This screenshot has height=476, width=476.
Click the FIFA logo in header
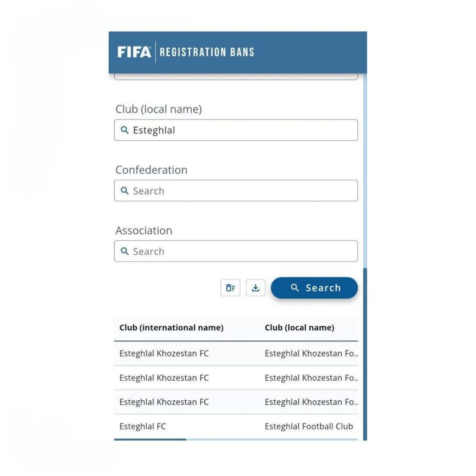click(x=134, y=52)
